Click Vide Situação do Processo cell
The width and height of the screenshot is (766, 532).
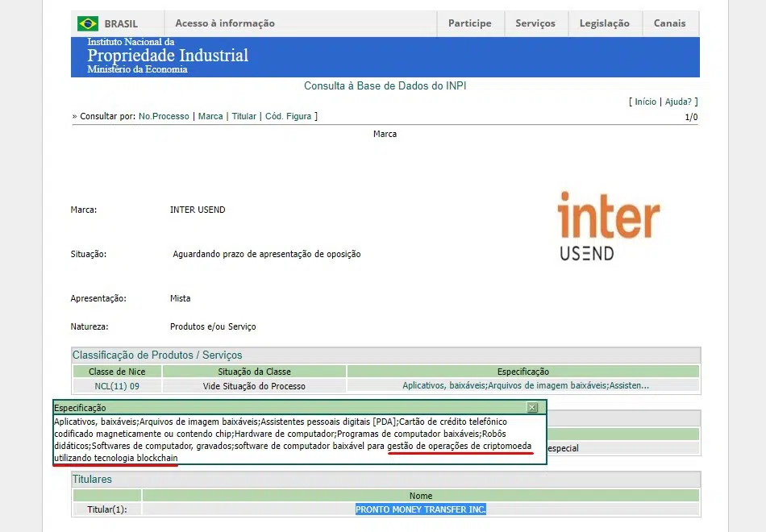coord(254,386)
